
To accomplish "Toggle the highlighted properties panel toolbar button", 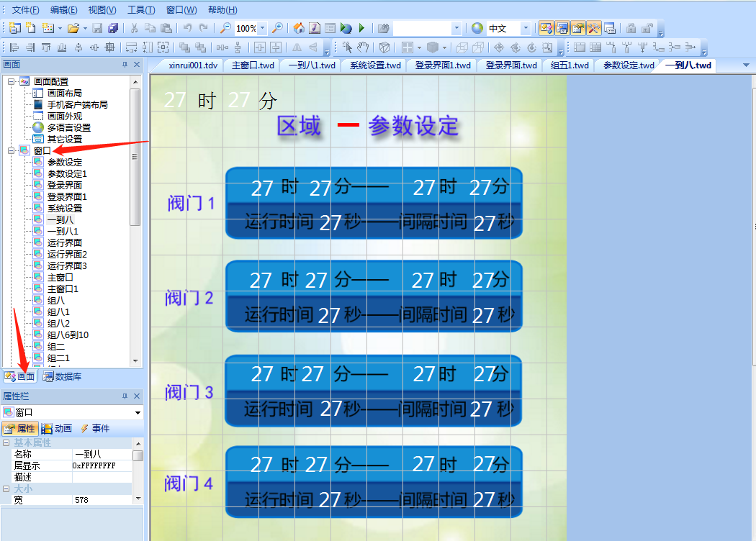I will 578,29.
